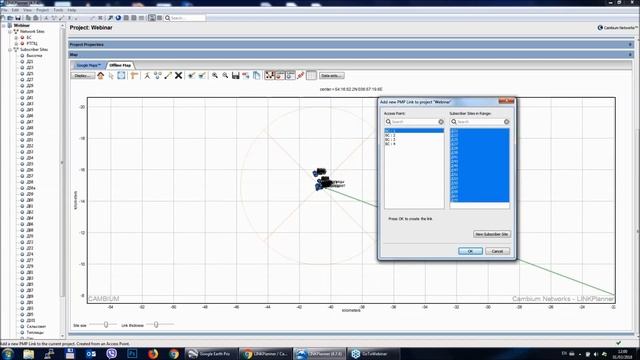Click Cancel in the Add PMP Link dialog

click(x=497, y=251)
